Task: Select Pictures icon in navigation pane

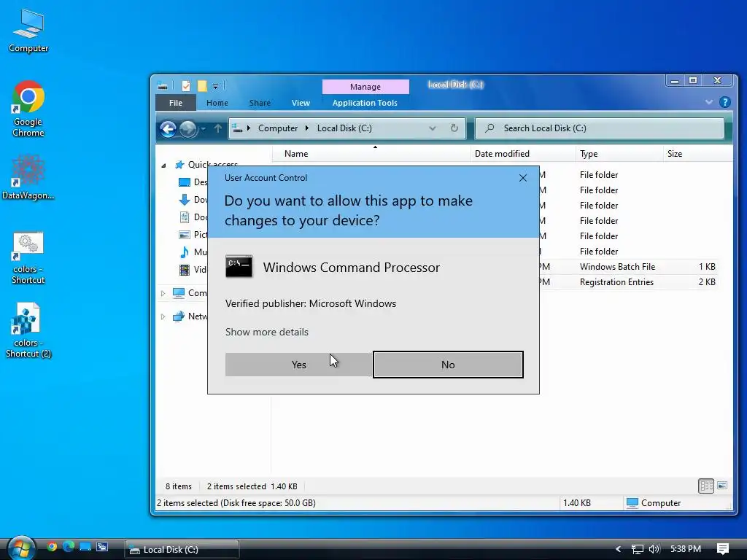Action: pyautogui.click(x=185, y=234)
